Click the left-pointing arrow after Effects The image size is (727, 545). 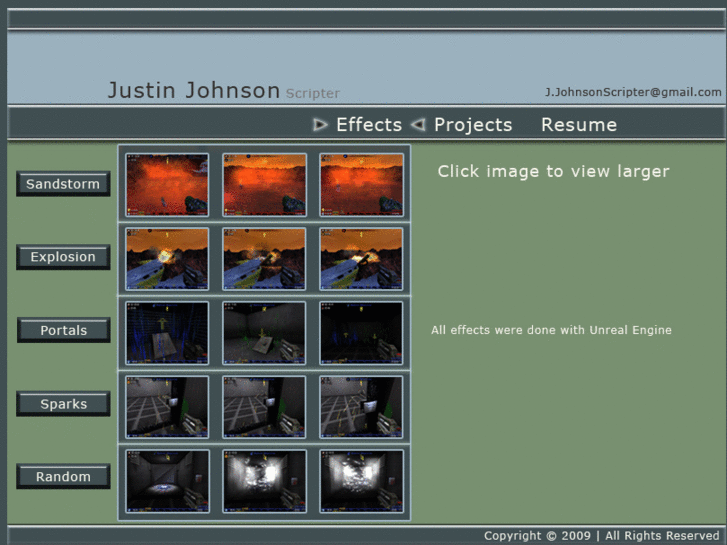click(418, 124)
